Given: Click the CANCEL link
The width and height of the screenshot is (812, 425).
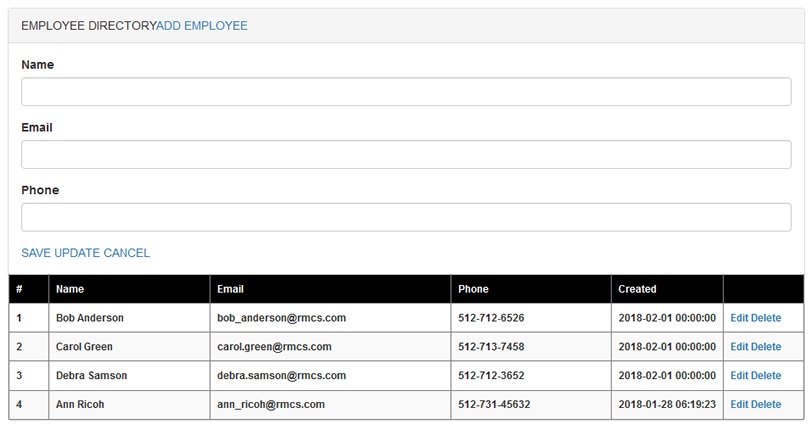Looking at the screenshot, I should [127, 253].
